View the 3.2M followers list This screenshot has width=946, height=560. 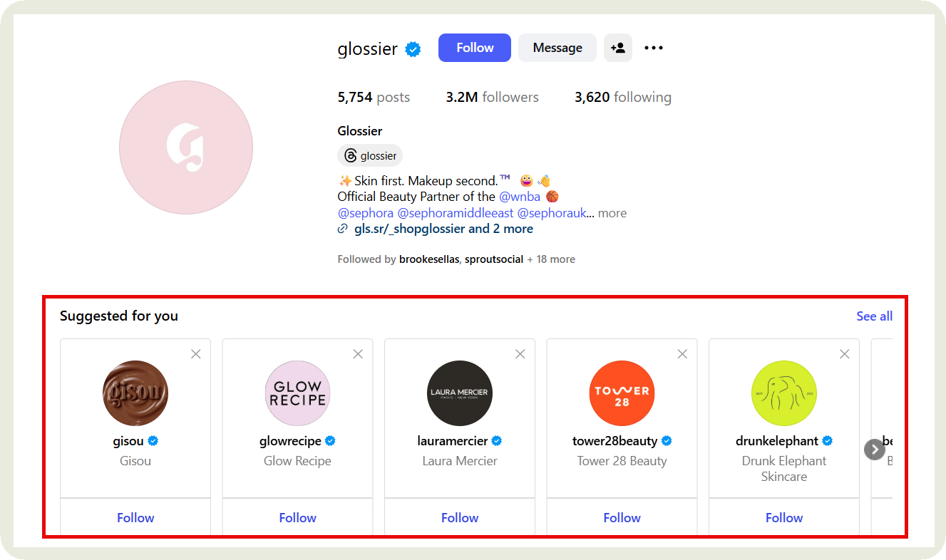point(492,97)
